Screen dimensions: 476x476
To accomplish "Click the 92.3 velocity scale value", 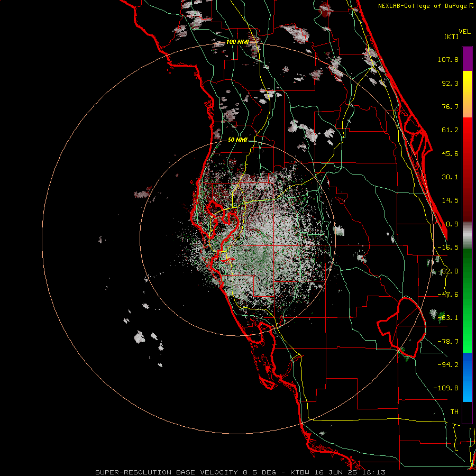I will (x=450, y=83).
